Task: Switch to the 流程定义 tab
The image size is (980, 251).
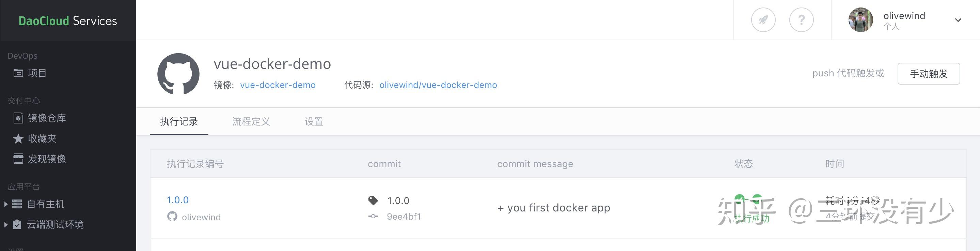Action: pos(251,121)
